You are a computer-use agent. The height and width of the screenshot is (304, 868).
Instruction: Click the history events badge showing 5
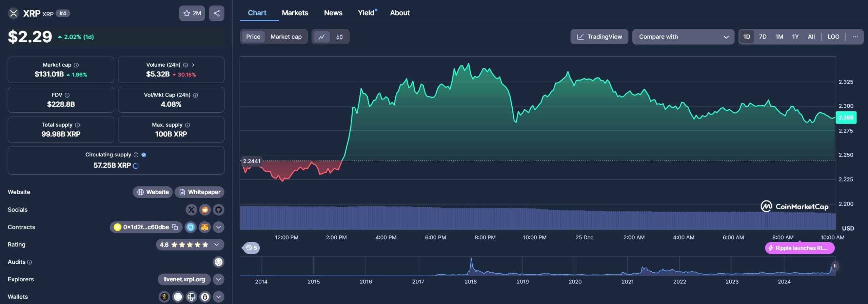(251, 248)
